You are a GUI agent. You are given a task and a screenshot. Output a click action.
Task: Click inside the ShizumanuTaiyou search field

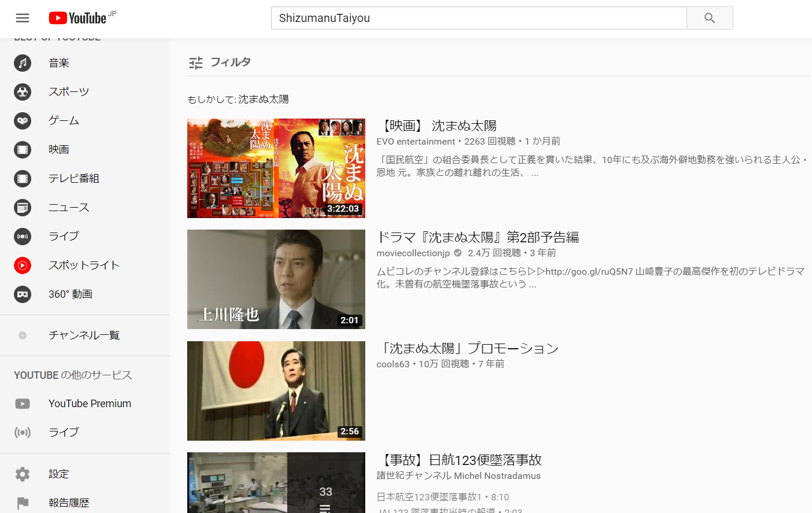click(479, 18)
